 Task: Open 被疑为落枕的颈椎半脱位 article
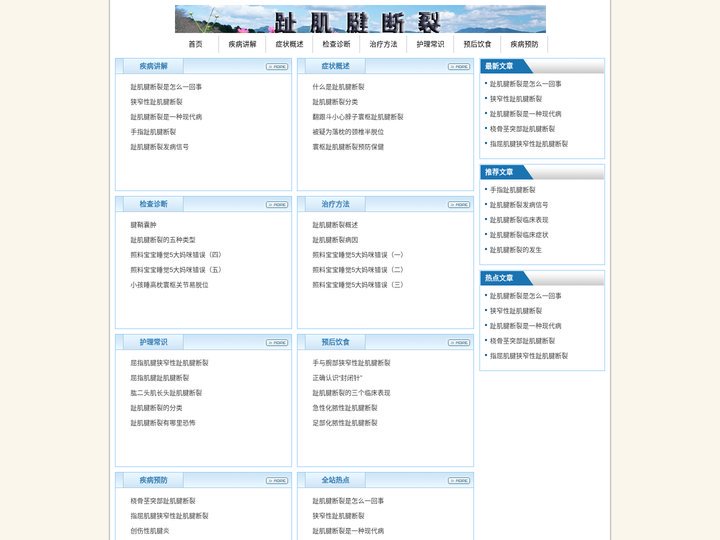[348, 132]
